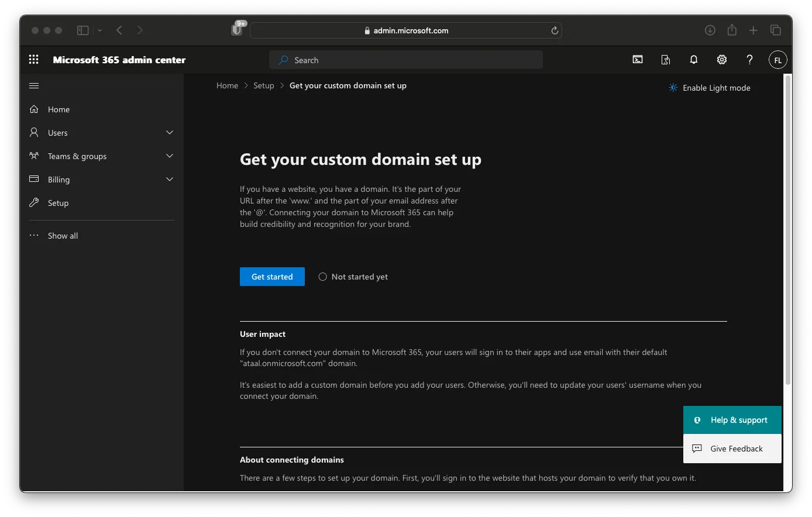Click the Home breadcrumb link
812x517 pixels.
click(x=227, y=85)
